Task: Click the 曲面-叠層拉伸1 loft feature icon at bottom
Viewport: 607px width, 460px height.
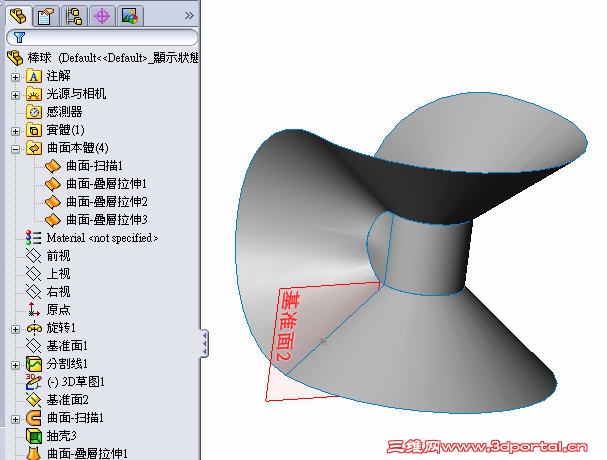Action: [x=34, y=453]
